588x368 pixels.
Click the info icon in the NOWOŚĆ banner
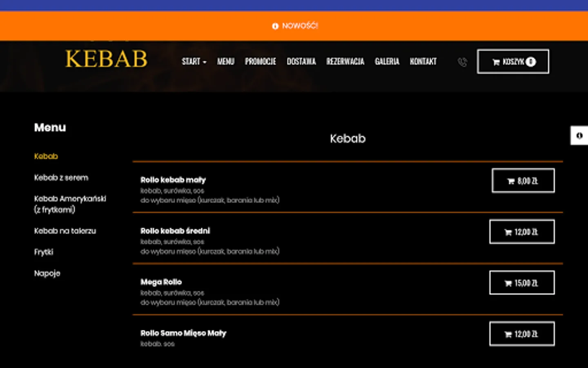275,26
